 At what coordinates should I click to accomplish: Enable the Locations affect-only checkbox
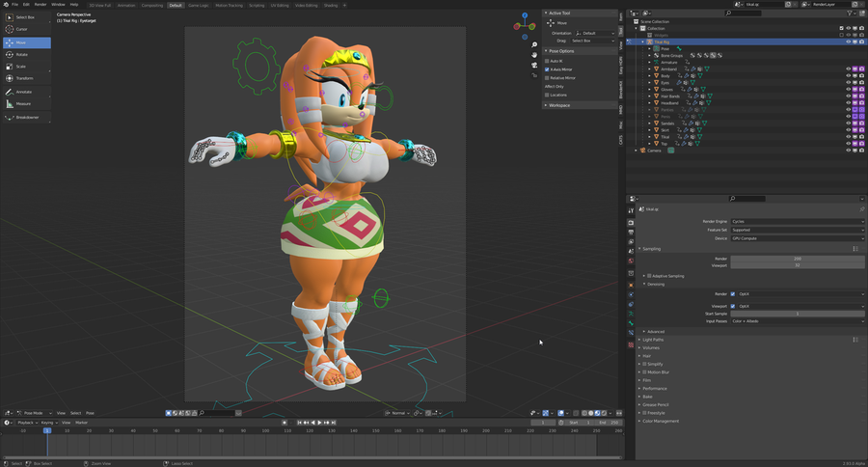547,96
